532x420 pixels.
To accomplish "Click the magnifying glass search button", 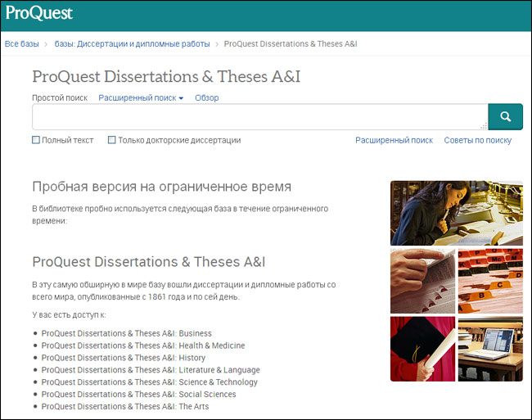I will pyautogui.click(x=505, y=117).
